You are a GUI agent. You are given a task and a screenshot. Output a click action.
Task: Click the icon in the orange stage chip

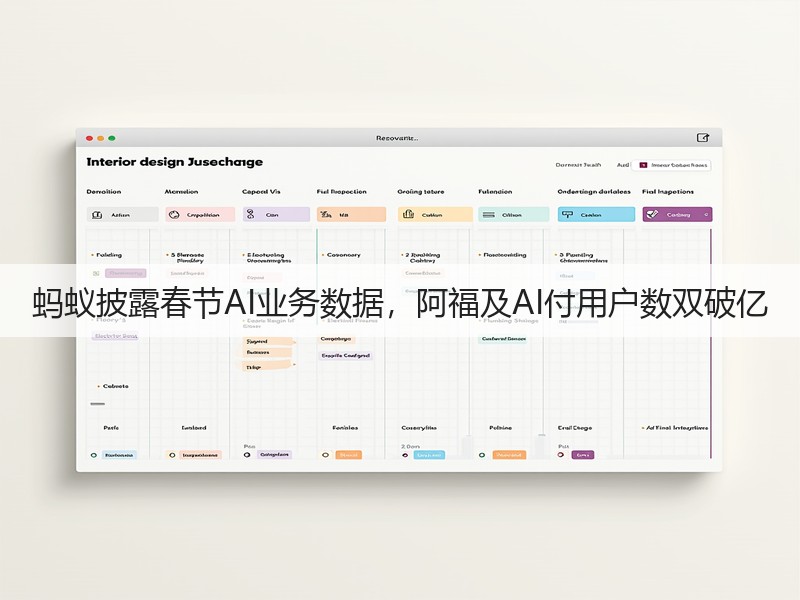point(324,215)
